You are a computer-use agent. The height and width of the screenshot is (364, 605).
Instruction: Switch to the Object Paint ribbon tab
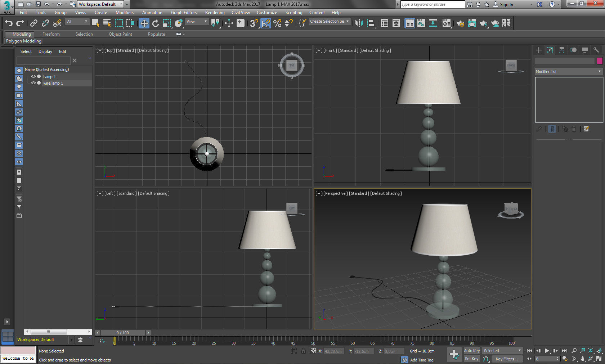click(120, 34)
